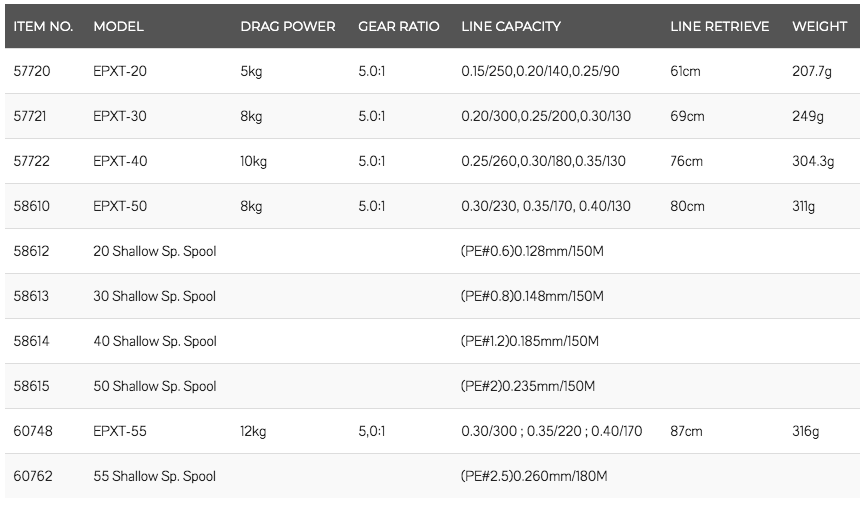Select the 12kg drag power value
Screen dimensions: 867x506
[x=253, y=431]
